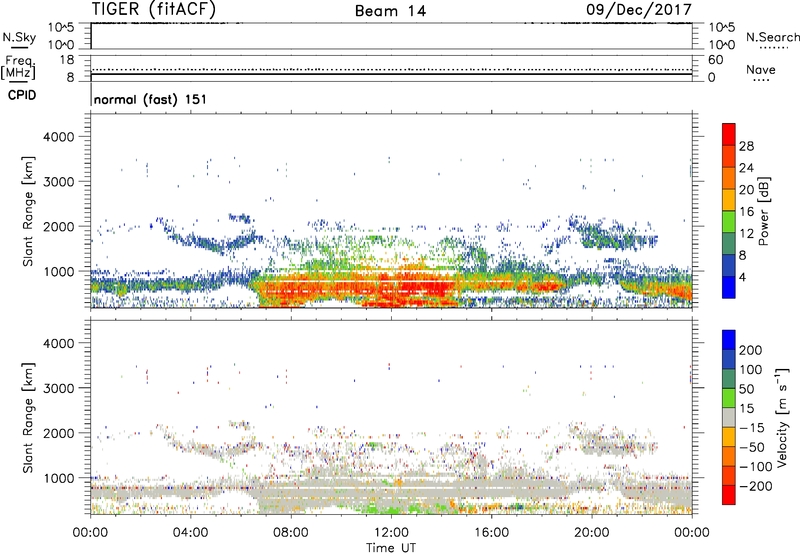Click the -50 velocity colorbar label
The width and height of the screenshot is (800, 554).
[752, 447]
